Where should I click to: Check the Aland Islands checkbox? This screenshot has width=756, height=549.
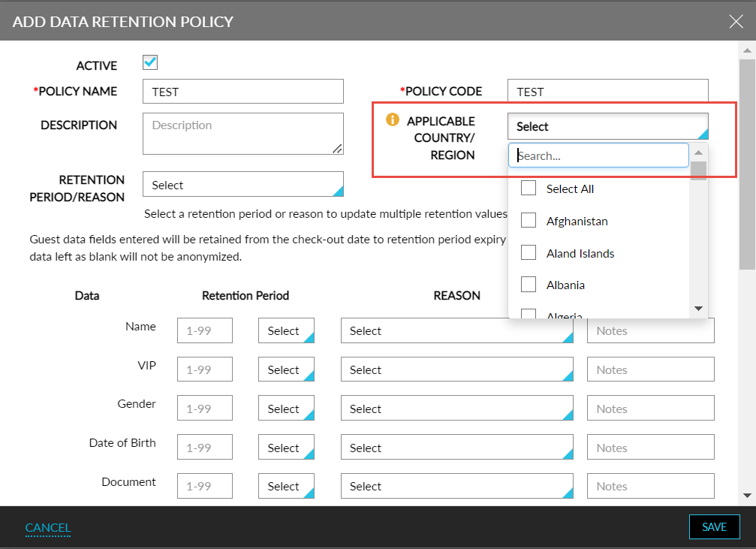[x=528, y=253]
